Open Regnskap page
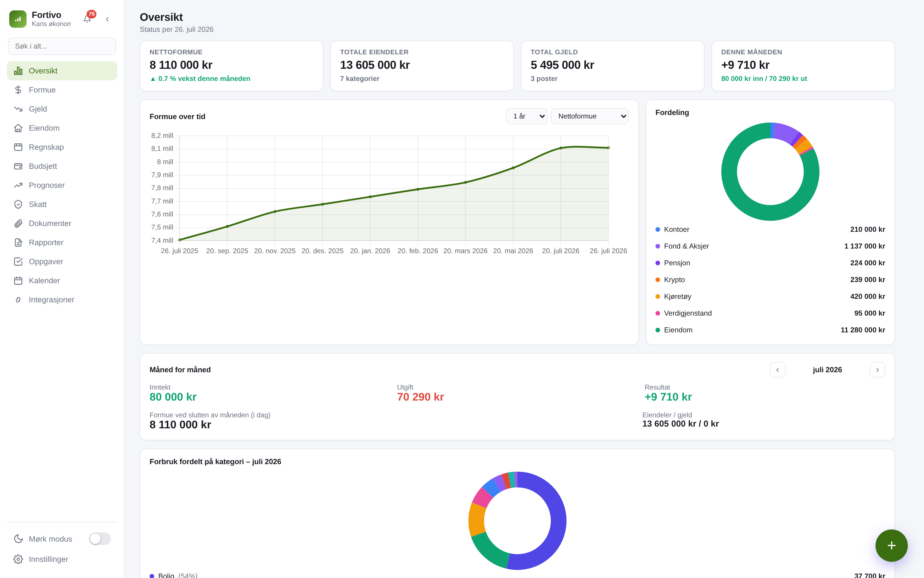The height and width of the screenshot is (578, 924). 62,147
